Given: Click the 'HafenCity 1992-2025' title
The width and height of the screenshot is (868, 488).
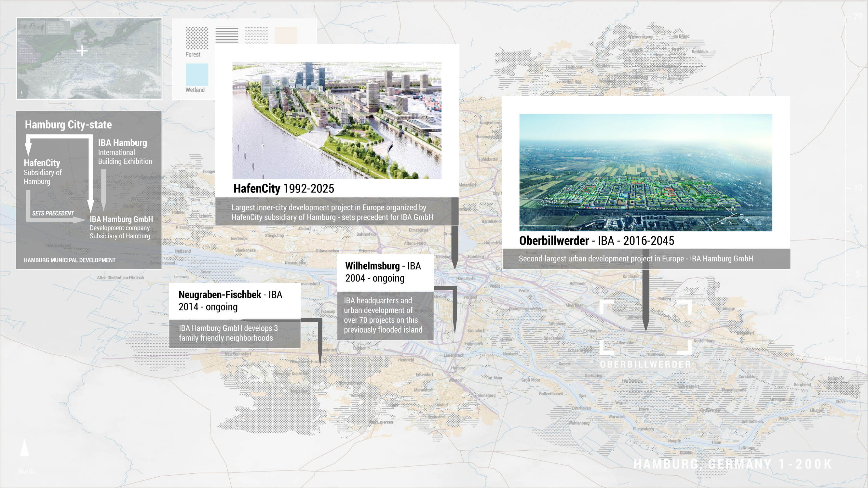Looking at the screenshot, I should pyautogui.click(x=284, y=189).
